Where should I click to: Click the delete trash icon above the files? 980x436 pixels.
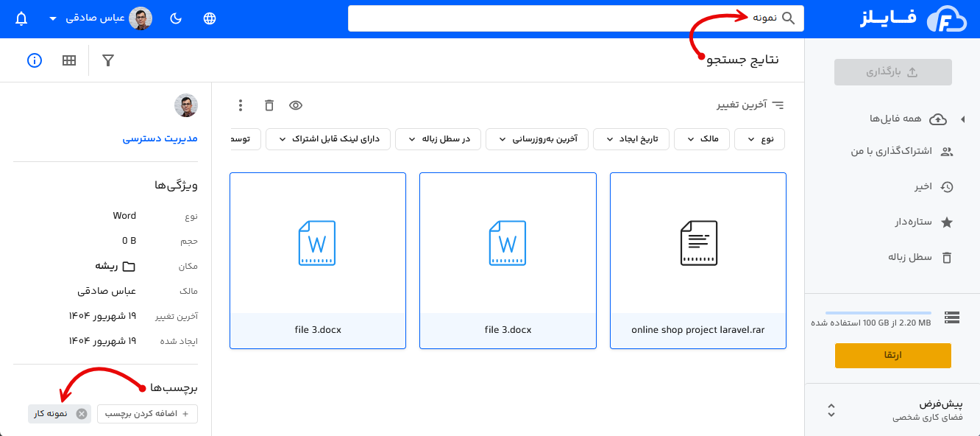pos(269,105)
